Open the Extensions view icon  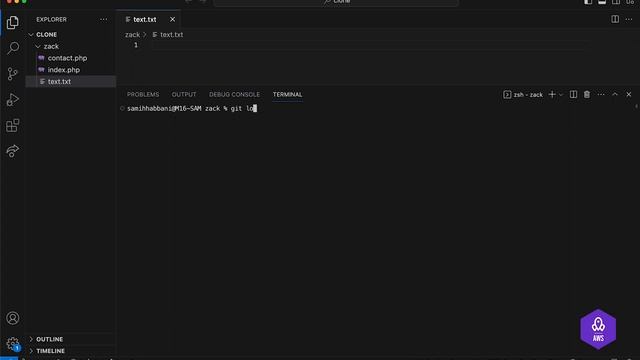13,125
